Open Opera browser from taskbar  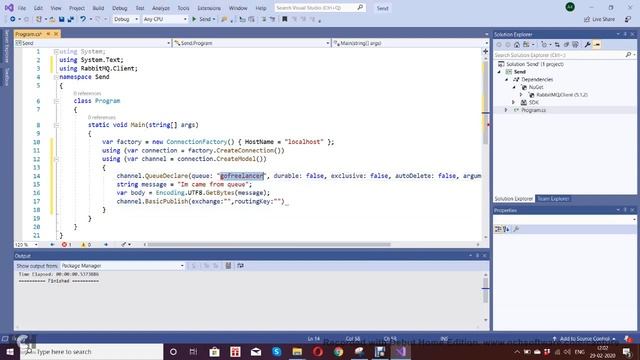click(318, 351)
